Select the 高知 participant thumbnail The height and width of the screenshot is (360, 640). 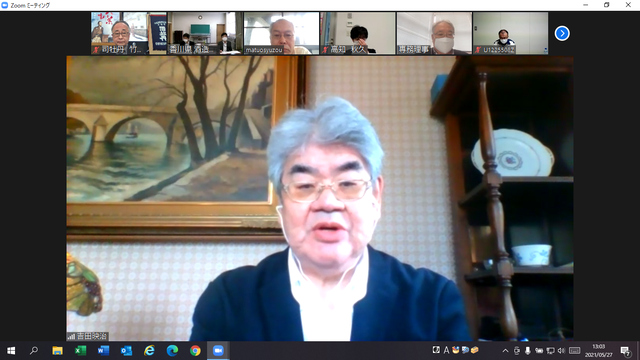pos(358,33)
